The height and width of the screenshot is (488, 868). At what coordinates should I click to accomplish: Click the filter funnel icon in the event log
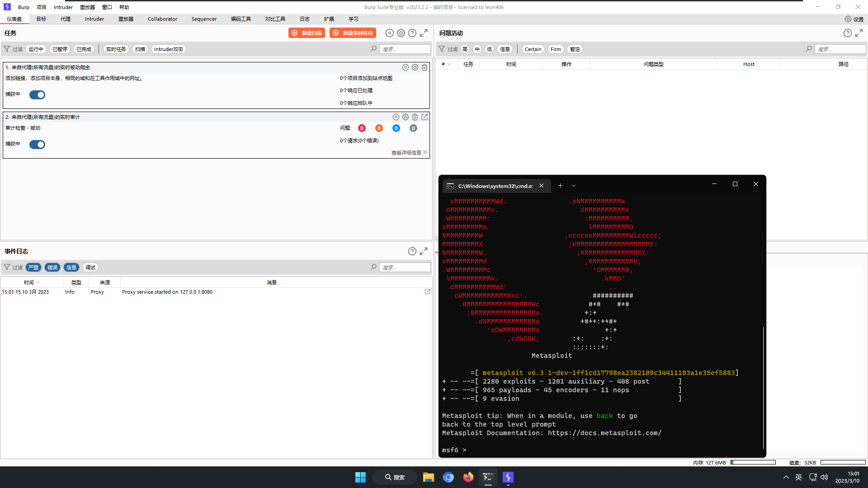click(x=7, y=267)
